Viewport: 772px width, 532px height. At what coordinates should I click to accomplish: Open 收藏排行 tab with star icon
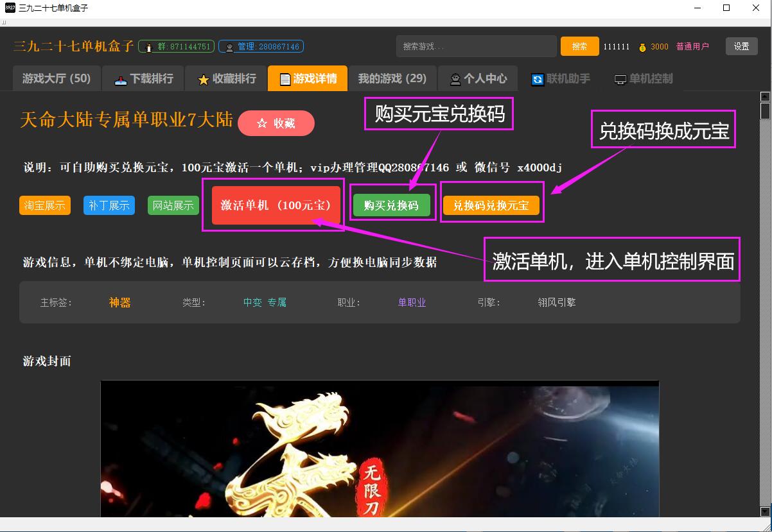[x=226, y=79]
